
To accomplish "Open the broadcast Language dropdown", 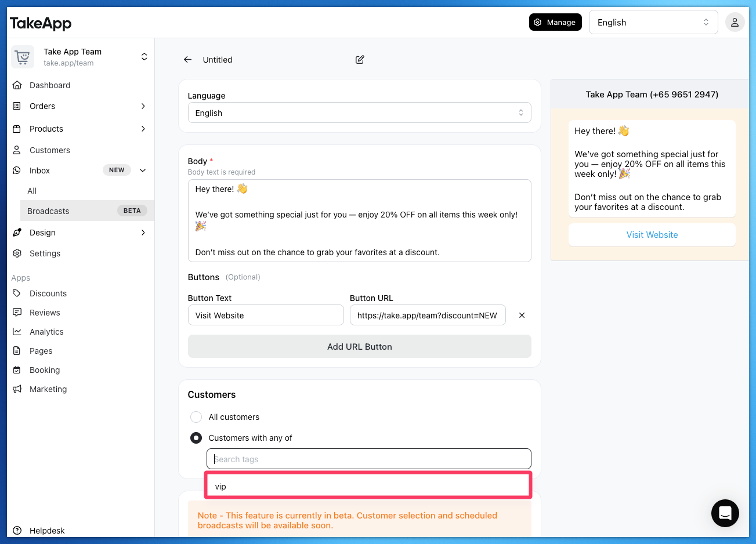I will [x=360, y=113].
